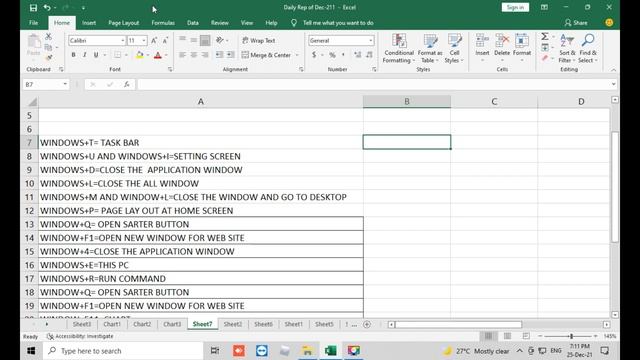Viewport: 640px width, 360px height.
Task: Align text to the left
Action: tap(182, 55)
